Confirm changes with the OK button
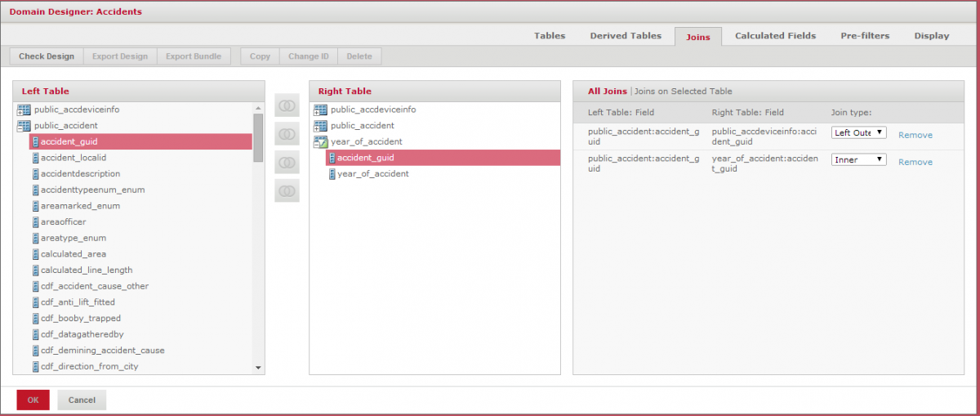This screenshot has width=980, height=416. pos(33,400)
